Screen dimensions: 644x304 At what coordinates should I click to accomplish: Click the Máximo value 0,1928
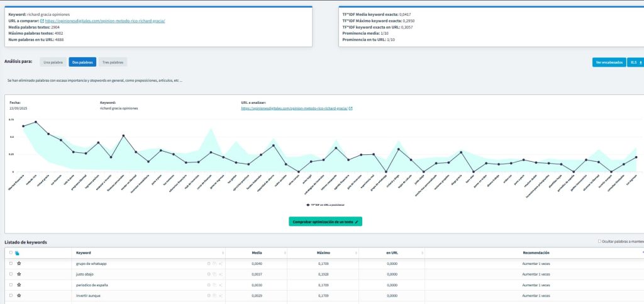tap(323, 274)
